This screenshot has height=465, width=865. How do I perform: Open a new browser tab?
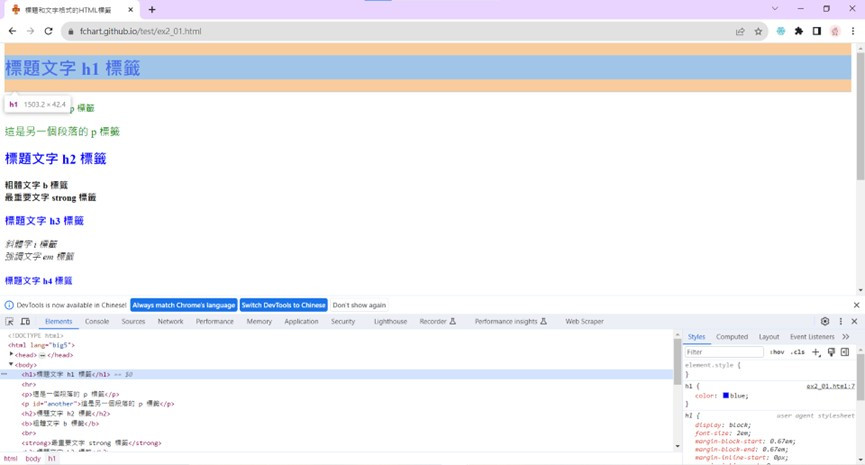point(152,9)
